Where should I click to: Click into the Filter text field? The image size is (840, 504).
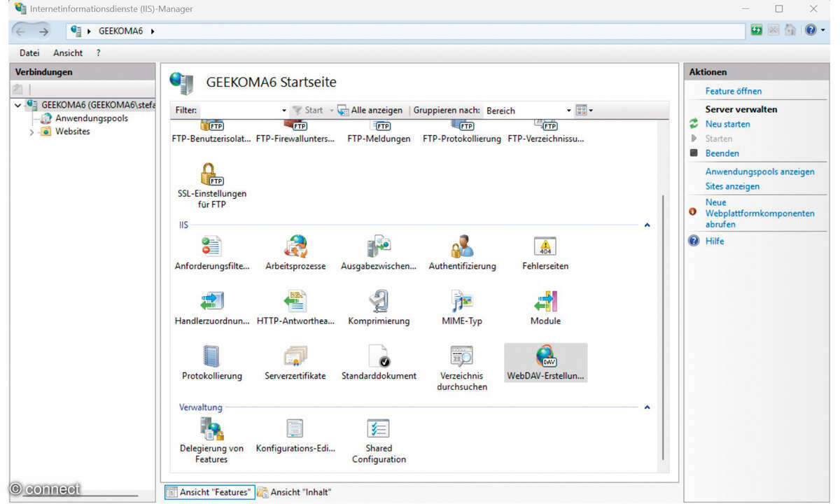coord(239,111)
